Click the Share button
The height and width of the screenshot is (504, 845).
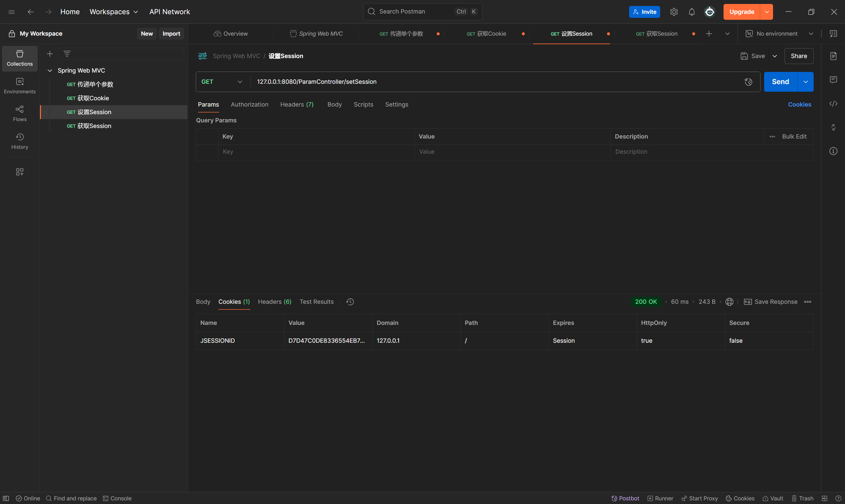[x=798, y=56]
